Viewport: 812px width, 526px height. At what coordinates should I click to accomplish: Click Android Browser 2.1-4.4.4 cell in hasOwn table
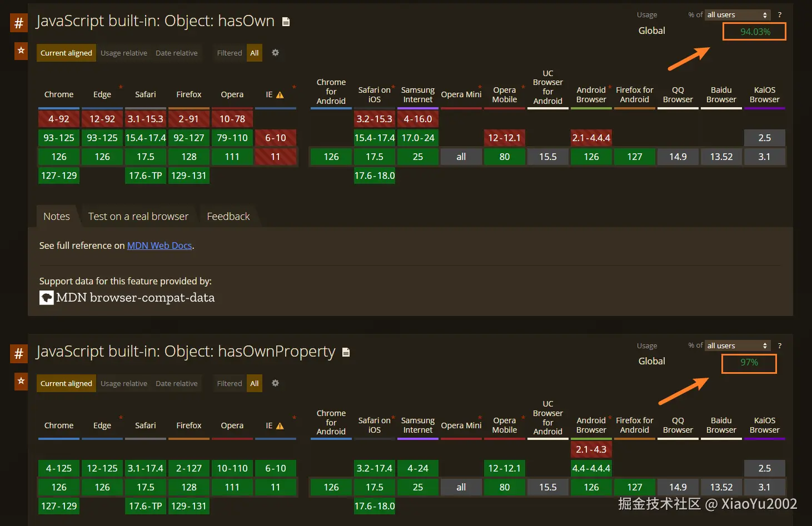click(591, 138)
